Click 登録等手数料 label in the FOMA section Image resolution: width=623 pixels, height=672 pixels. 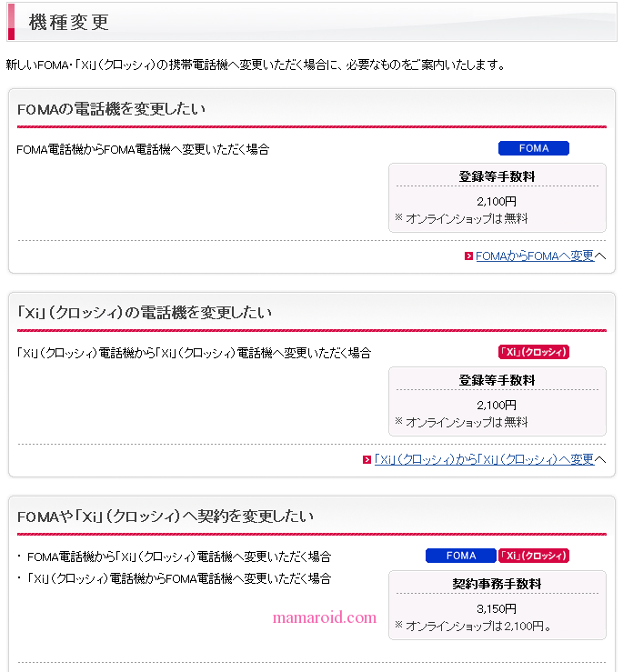497,176
